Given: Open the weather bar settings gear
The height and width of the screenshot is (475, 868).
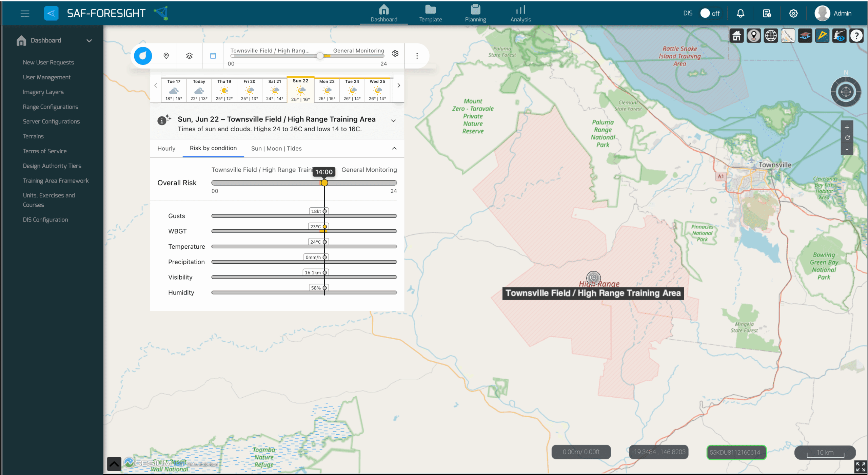Looking at the screenshot, I should click(x=395, y=54).
